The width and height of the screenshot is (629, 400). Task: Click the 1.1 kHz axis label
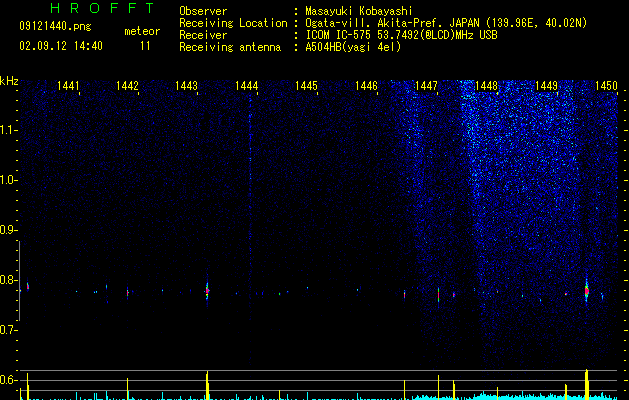tap(8, 131)
